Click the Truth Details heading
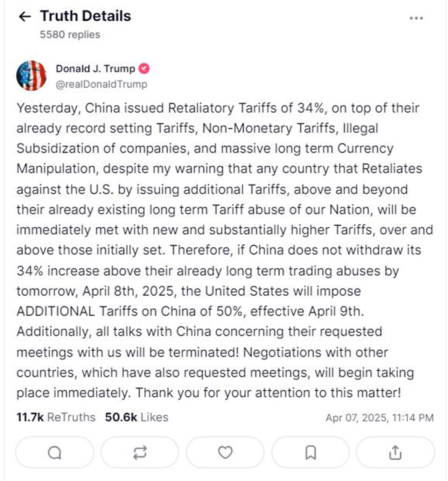 click(x=85, y=16)
